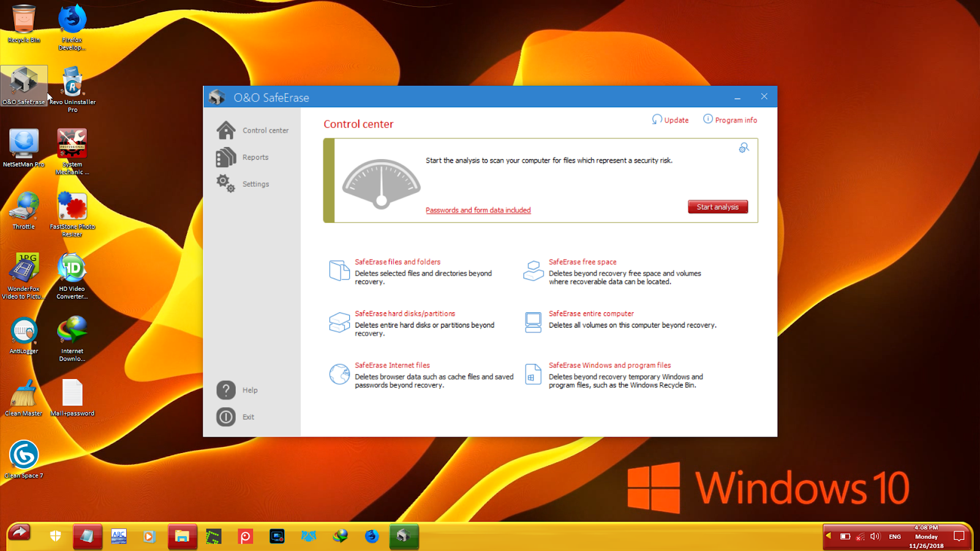
Task: Open Action Center notifications icon
Action: 959,536
